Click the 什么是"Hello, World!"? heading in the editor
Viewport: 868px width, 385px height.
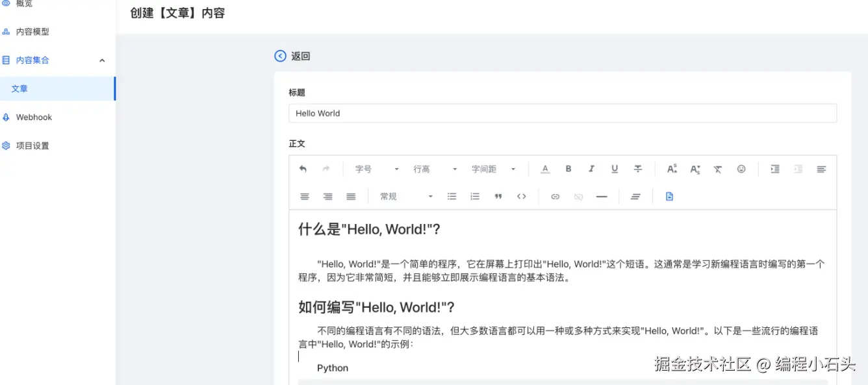pos(369,229)
